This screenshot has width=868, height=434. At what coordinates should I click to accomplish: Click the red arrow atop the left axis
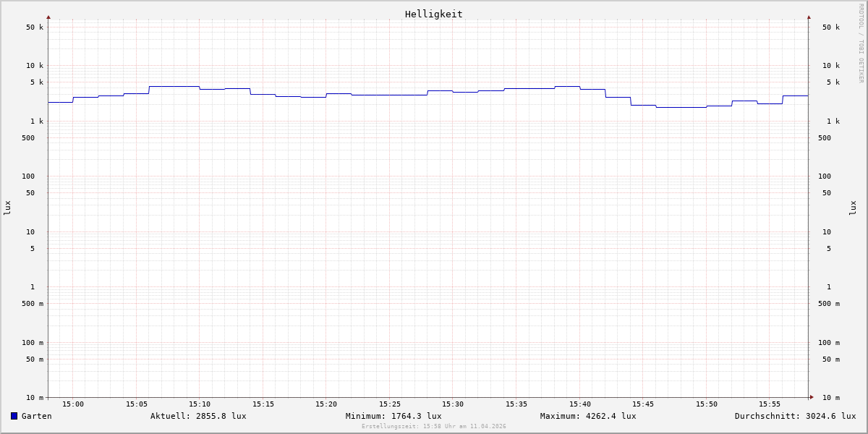(48, 17)
